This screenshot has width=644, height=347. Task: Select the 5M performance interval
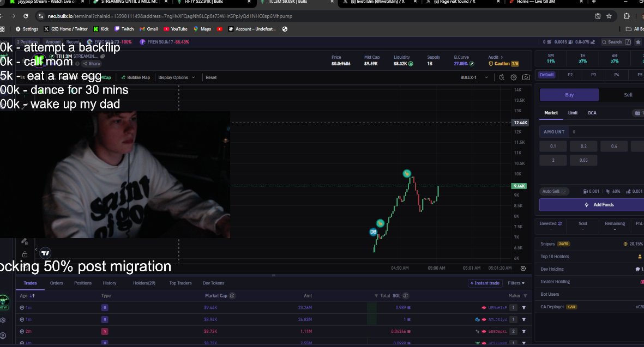tap(551, 58)
